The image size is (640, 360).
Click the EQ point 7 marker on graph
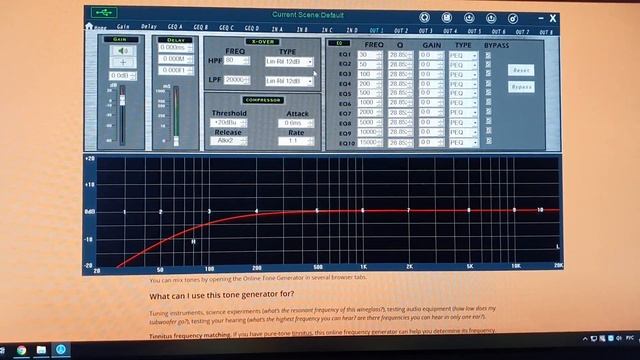(x=409, y=210)
